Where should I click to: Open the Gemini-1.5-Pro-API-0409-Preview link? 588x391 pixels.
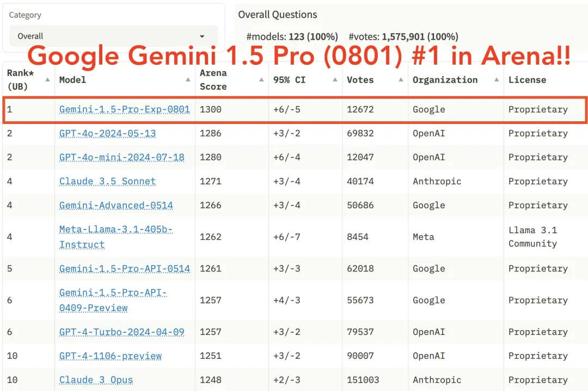(113, 300)
